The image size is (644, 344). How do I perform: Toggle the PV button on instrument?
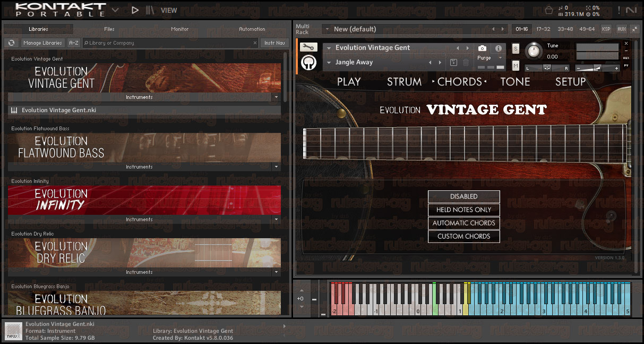626,65
